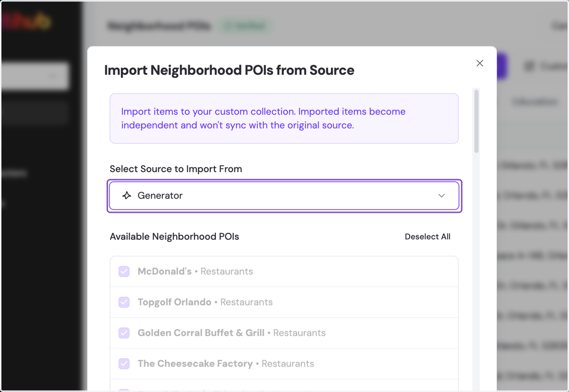569x392 pixels.
Task: Click the 'Available Neighborhood POIs' heading
Action: pos(174,237)
